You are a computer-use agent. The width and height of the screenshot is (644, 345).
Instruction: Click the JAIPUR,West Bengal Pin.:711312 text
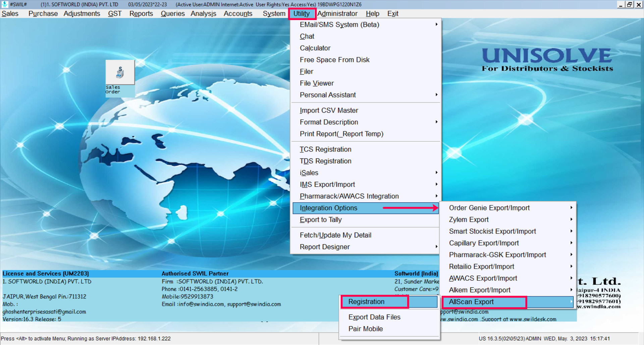[44, 297]
